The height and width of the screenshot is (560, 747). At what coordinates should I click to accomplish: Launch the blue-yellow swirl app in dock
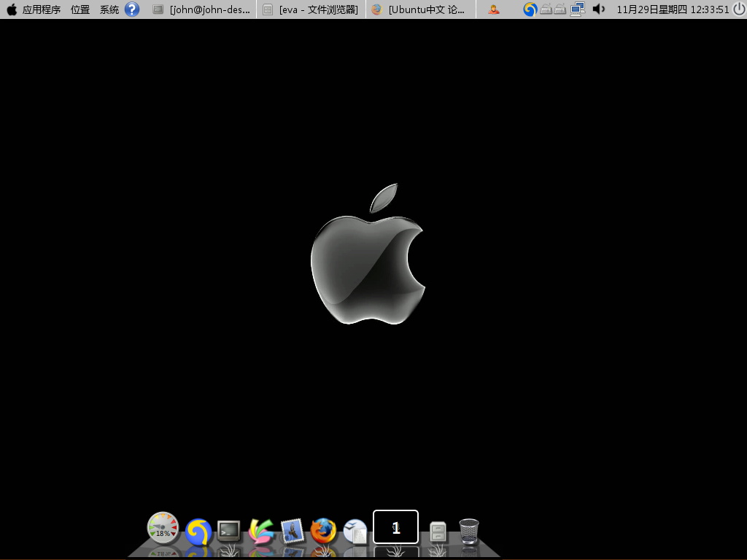tap(198, 532)
